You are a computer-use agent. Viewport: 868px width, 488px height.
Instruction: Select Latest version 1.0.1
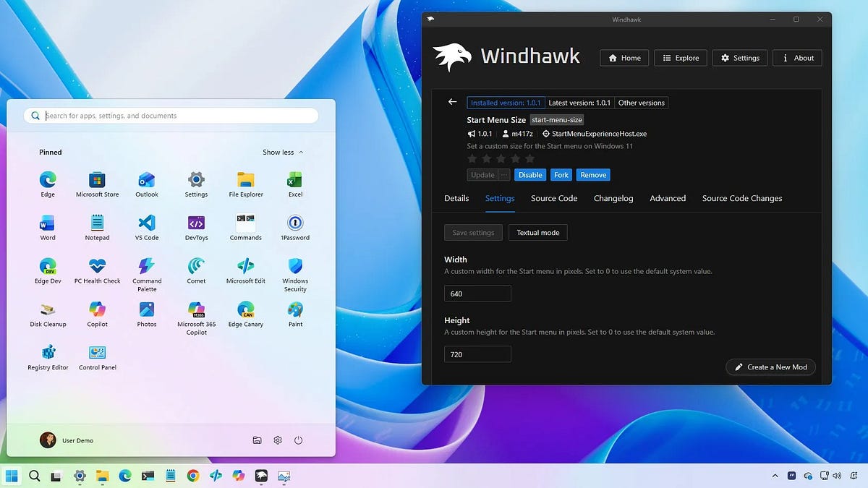[579, 103]
